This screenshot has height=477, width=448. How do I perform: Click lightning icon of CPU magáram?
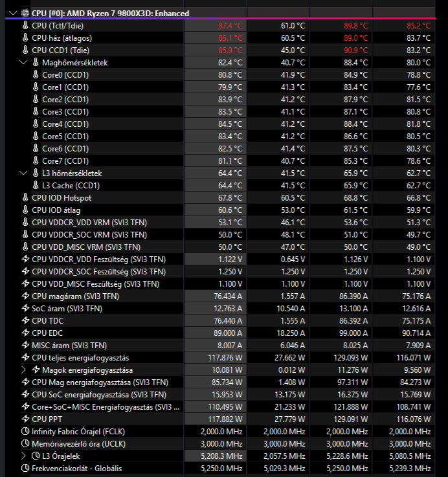tap(25, 296)
